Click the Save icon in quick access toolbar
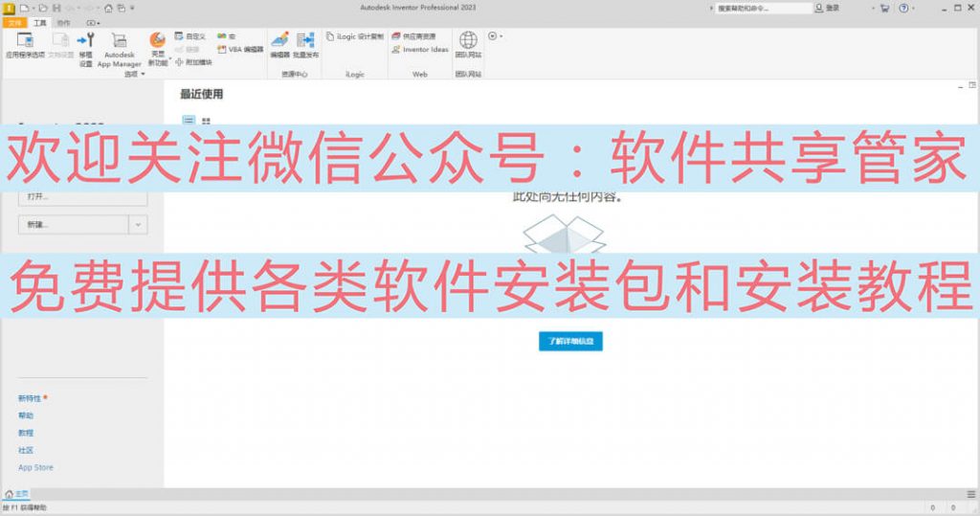This screenshot has height=516, width=980. (x=56, y=8)
